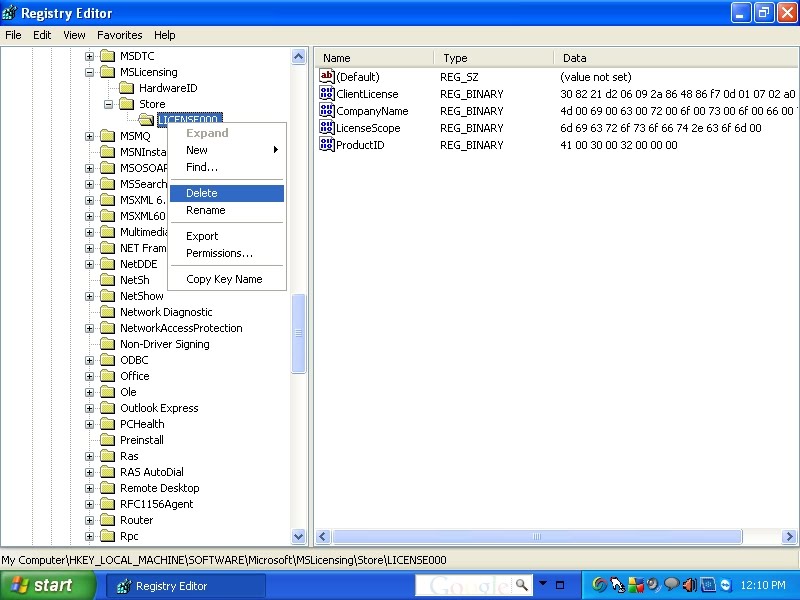Click the Registry Editor title bar icon
Viewport: 800px width, 600px height.
click(x=9, y=13)
